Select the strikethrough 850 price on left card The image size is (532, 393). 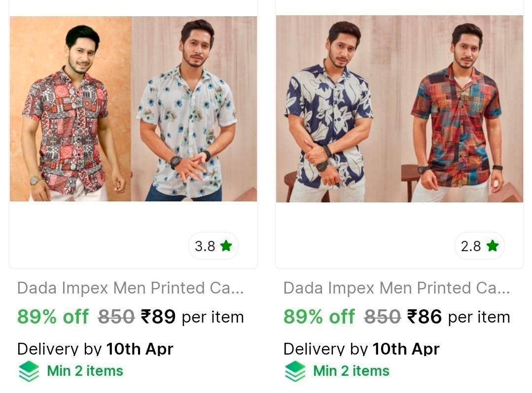(x=117, y=317)
